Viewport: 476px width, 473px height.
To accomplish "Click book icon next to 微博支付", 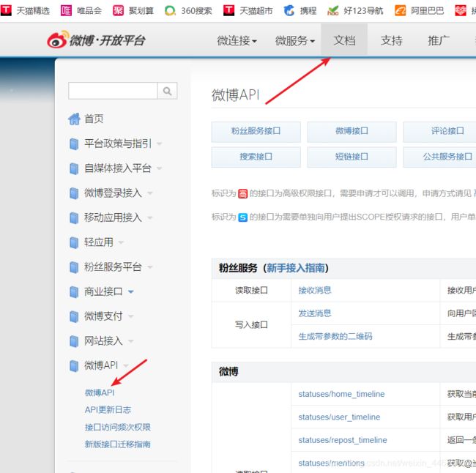I will (x=74, y=316).
